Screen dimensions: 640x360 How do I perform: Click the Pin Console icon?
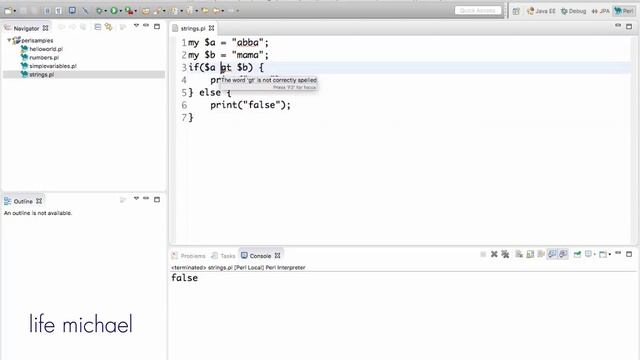click(x=577, y=254)
